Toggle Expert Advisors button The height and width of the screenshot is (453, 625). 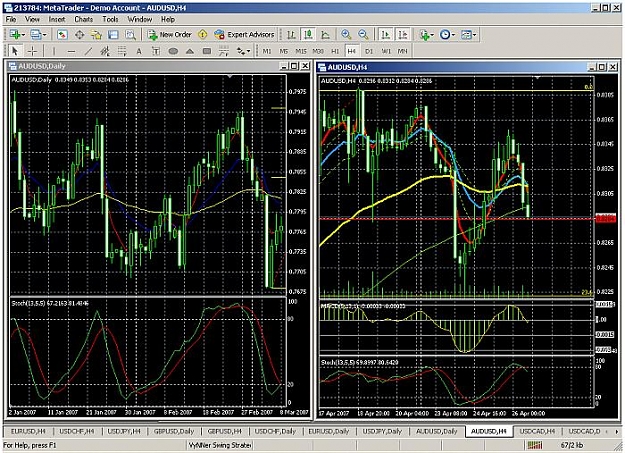tap(244, 35)
